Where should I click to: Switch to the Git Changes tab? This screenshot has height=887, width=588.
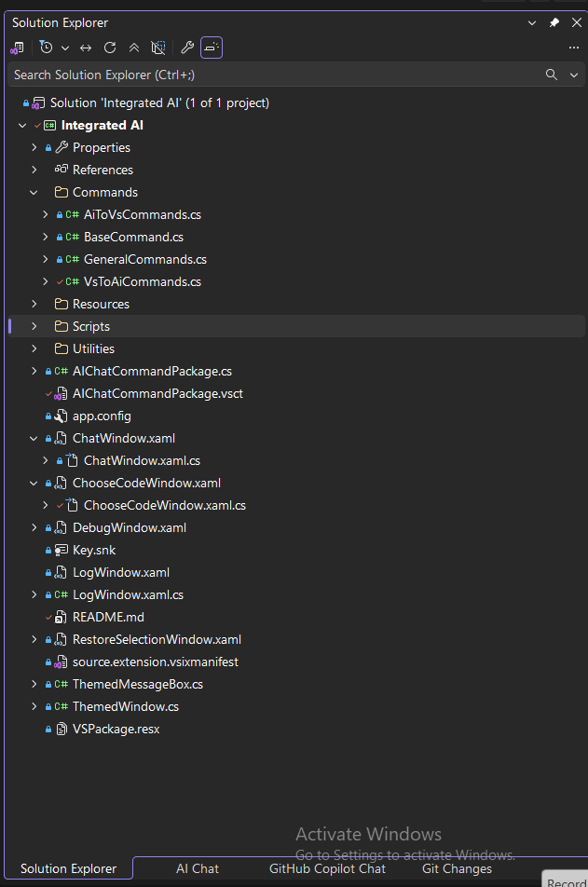click(x=457, y=868)
